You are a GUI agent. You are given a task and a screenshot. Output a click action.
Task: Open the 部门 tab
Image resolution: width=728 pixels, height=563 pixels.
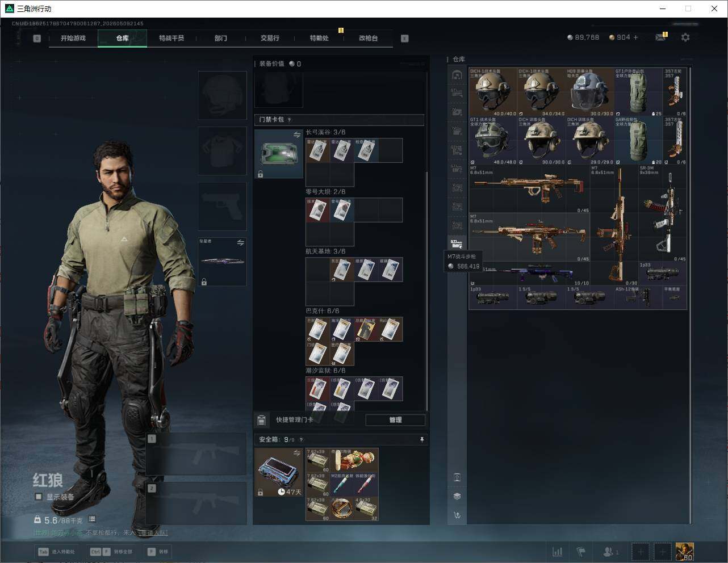pyautogui.click(x=220, y=38)
